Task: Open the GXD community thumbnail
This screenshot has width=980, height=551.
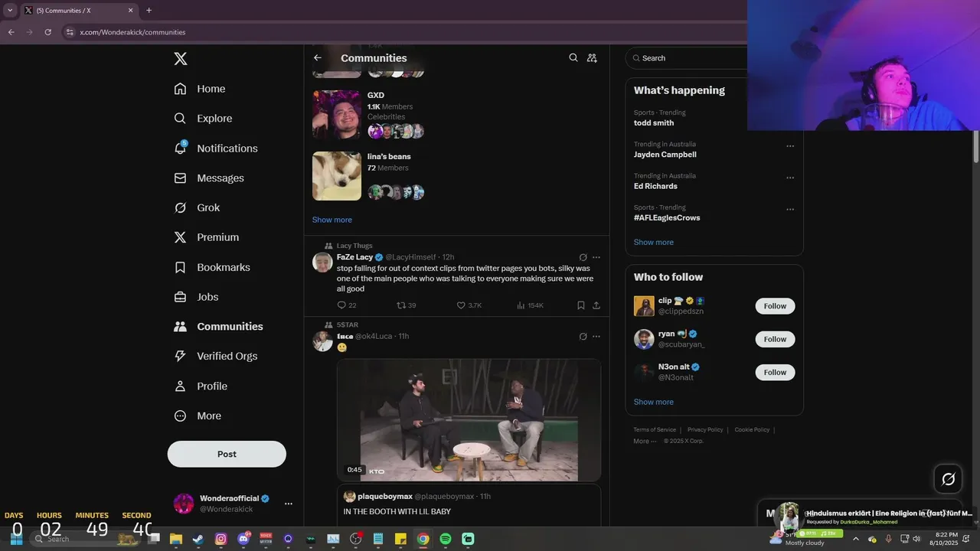Action: [x=337, y=115]
